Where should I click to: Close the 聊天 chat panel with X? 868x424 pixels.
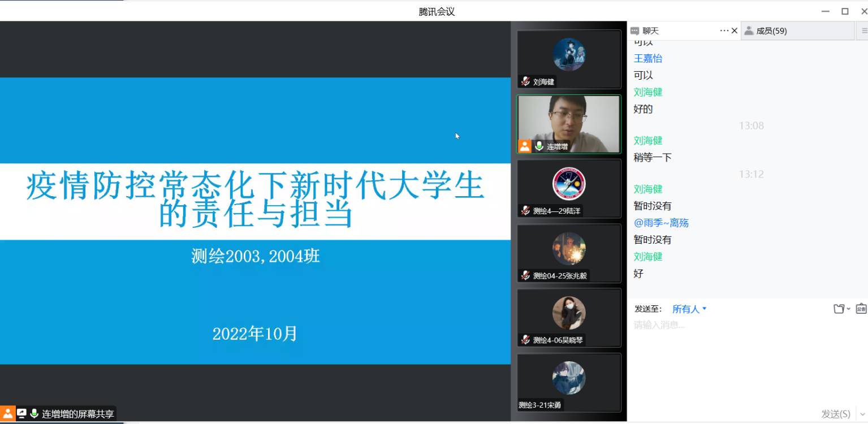pyautogui.click(x=735, y=31)
